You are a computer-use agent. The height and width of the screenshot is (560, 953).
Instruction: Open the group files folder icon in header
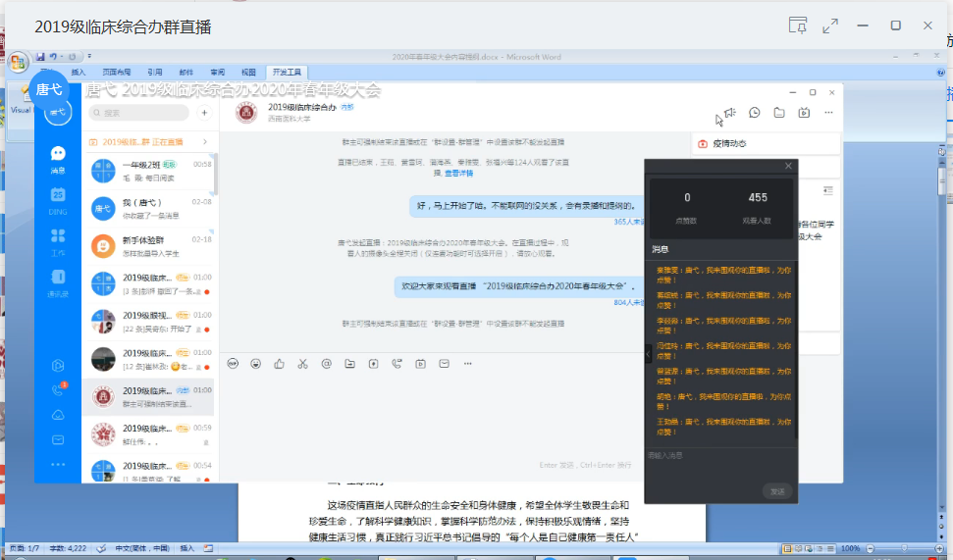(x=779, y=113)
